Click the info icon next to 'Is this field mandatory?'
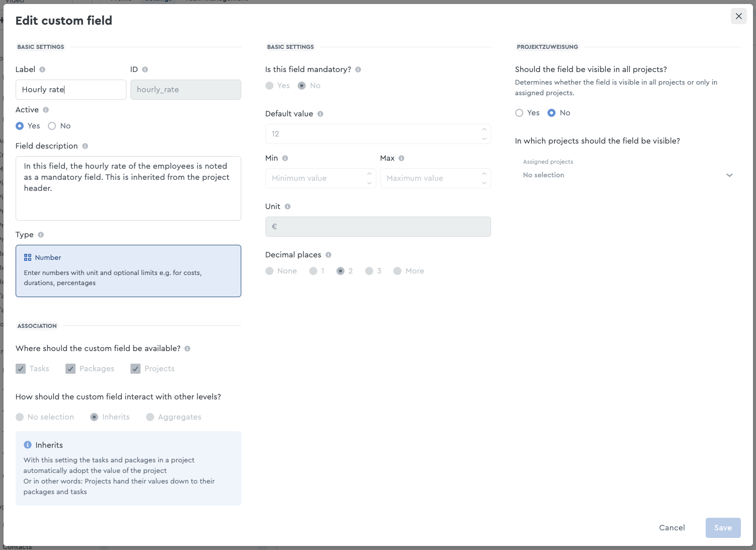Screen dimensions: 756x550 point(358,70)
